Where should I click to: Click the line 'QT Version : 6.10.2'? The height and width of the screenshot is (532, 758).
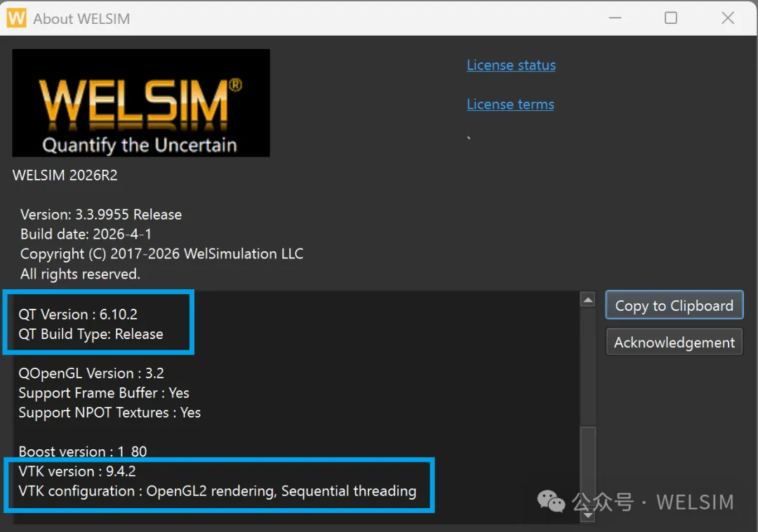tap(78, 314)
